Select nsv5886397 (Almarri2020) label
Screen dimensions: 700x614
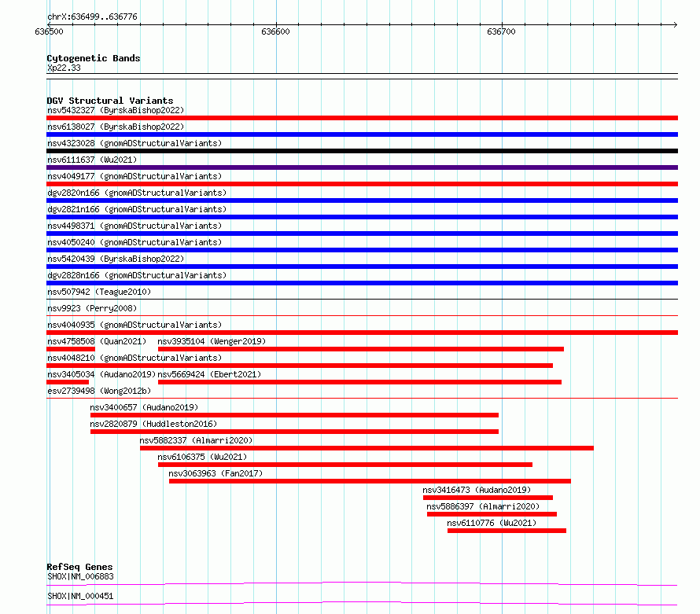click(483, 506)
